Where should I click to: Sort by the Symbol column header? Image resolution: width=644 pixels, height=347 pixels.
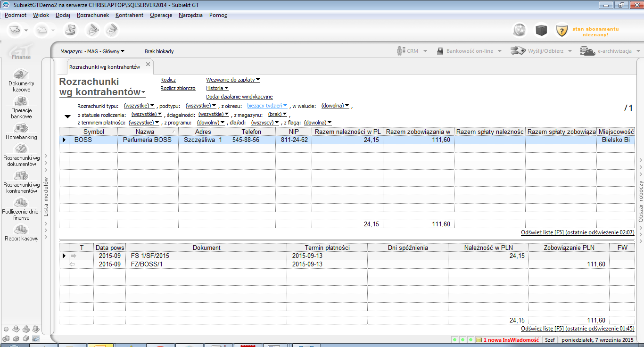[93, 132]
